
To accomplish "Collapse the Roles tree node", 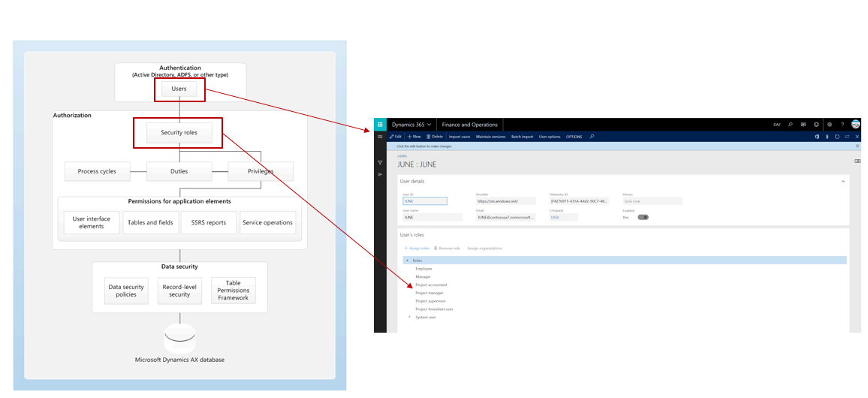I will 408,260.
